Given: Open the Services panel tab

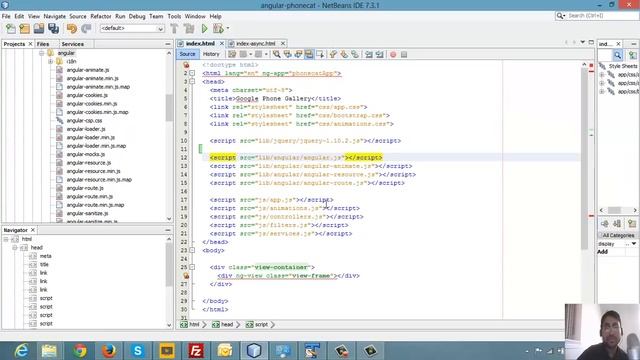Looking at the screenshot, I should (x=73, y=44).
